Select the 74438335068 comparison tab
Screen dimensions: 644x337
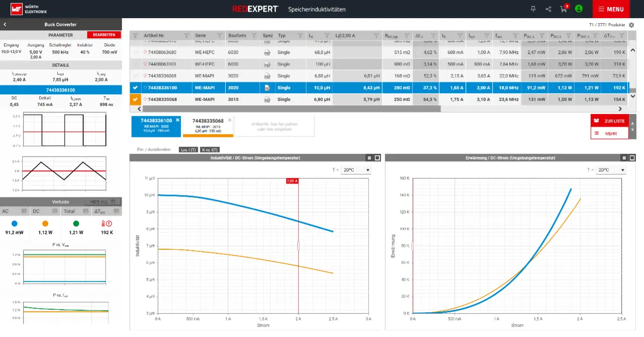[207, 126]
